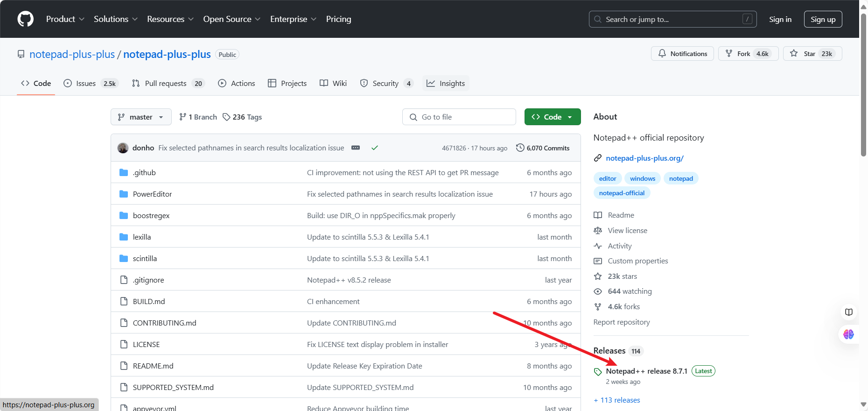Click the folder icon beside boostregex
This screenshot has width=868, height=411.
coord(124,215)
